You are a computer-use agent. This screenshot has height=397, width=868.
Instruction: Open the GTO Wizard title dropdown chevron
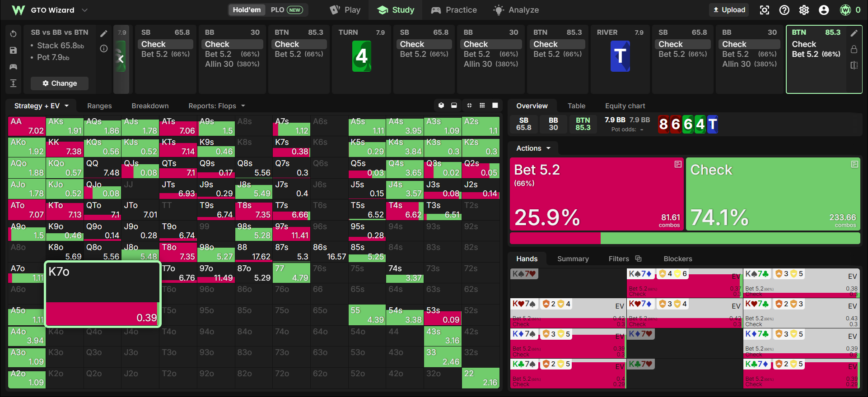[84, 10]
